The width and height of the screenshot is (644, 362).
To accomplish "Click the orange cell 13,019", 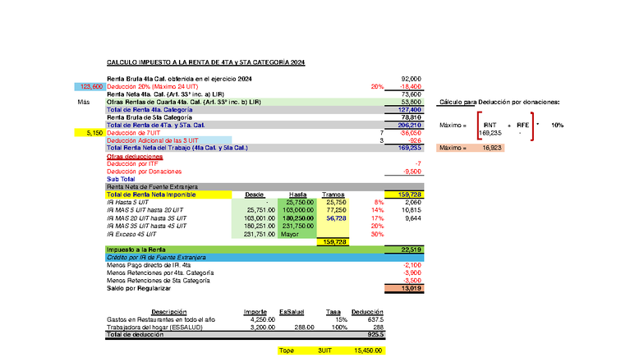I will tap(404, 289).
